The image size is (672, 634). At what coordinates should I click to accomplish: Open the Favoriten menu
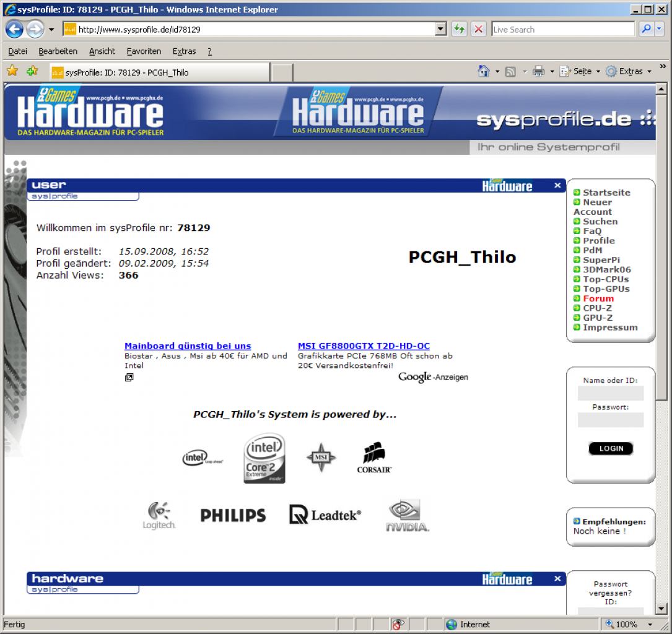(144, 51)
